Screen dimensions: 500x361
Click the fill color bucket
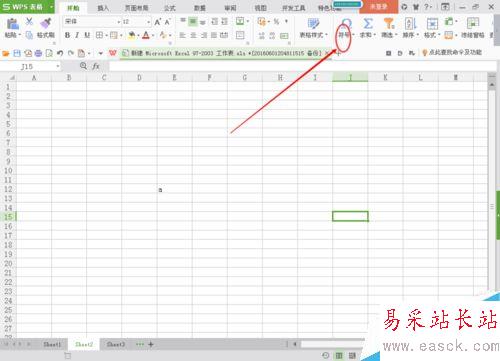pyautogui.click(x=132, y=35)
